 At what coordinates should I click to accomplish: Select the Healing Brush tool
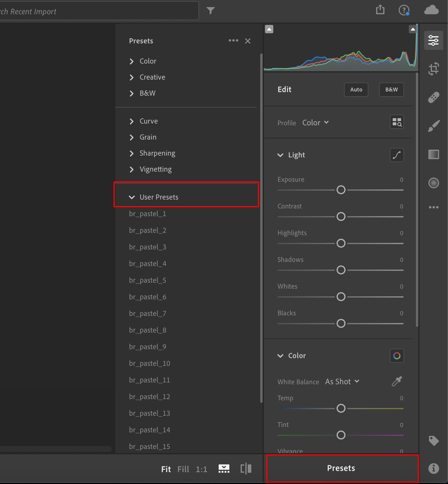pyautogui.click(x=433, y=97)
